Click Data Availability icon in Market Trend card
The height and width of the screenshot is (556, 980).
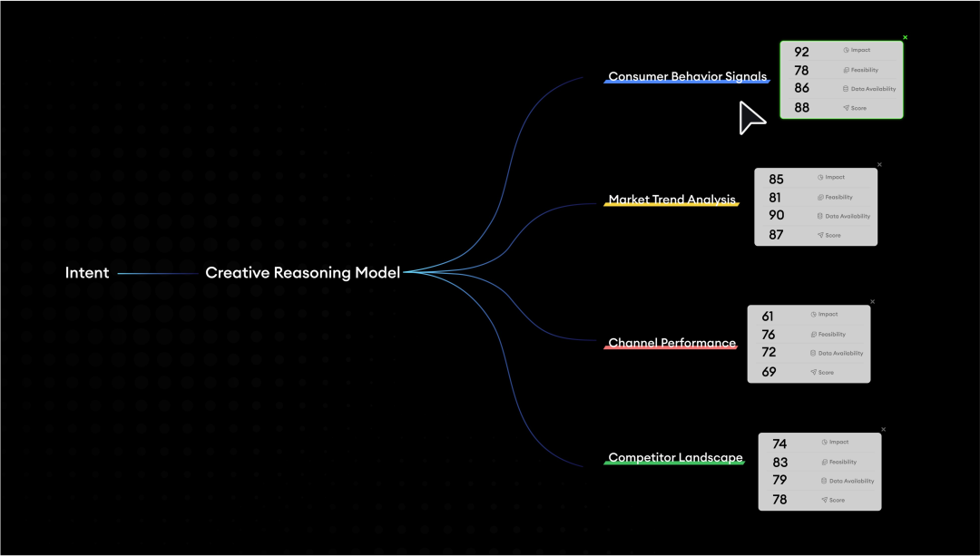tap(820, 216)
